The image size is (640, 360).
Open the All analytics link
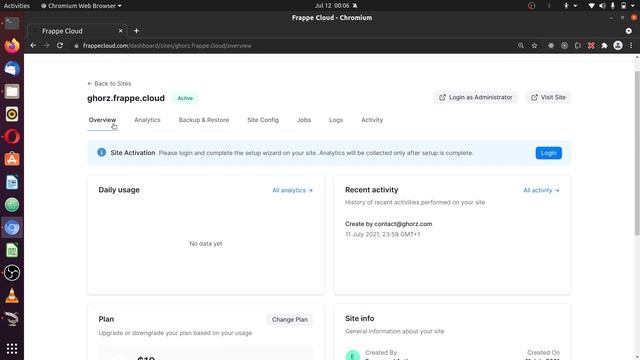293,190
